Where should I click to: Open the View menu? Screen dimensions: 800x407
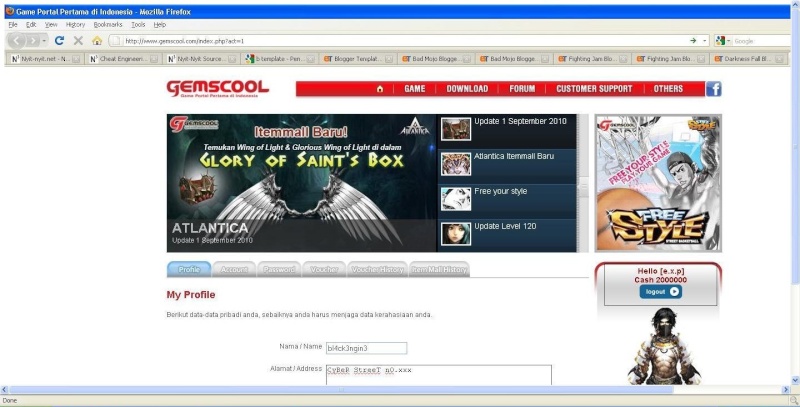tap(51, 24)
